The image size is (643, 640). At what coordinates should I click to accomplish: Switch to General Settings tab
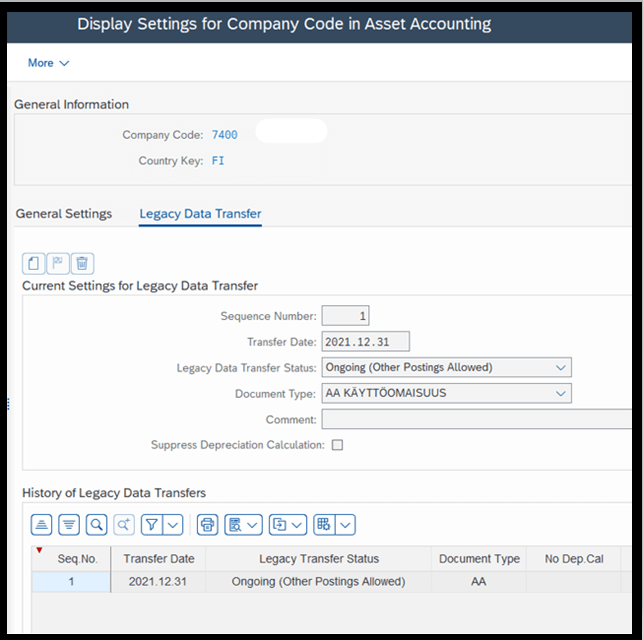64,214
